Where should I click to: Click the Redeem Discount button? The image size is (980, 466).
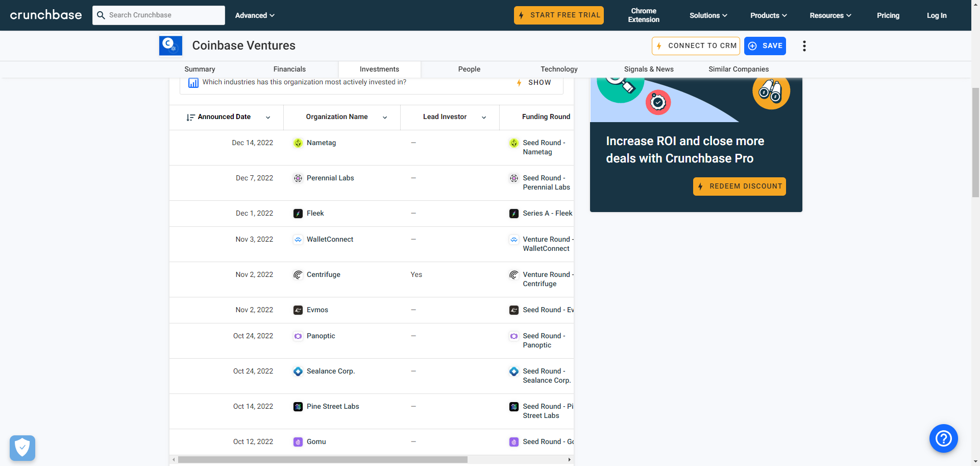pyautogui.click(x=740, y=187)
